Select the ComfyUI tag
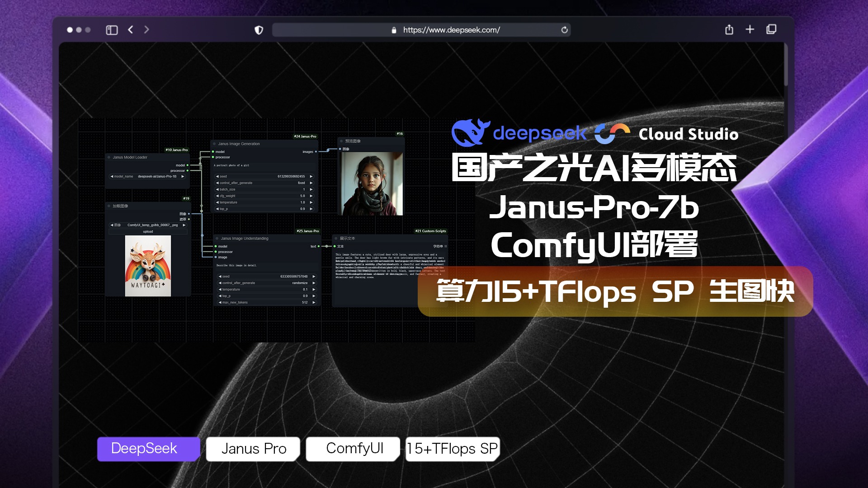This screenshot has height=488, width=868. pos(353,449)
